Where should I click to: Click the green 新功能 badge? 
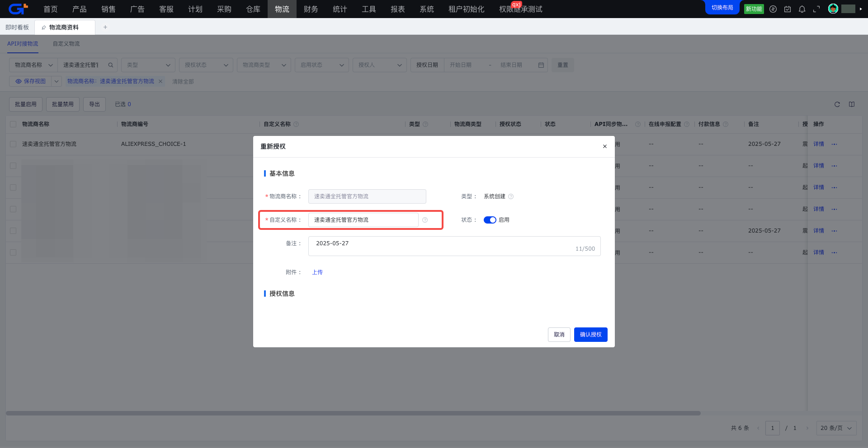pyautogui.click(x=754, y=9)
